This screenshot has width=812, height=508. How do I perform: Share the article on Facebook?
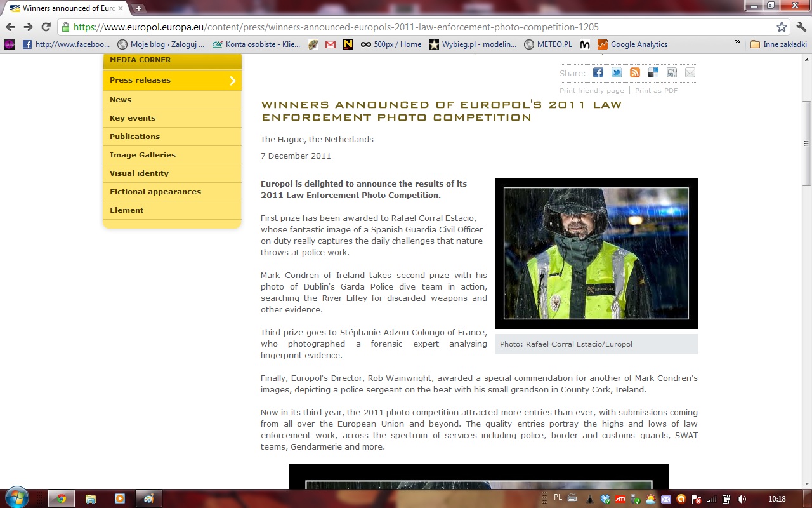pyautogui.click(x=598, y=72)
